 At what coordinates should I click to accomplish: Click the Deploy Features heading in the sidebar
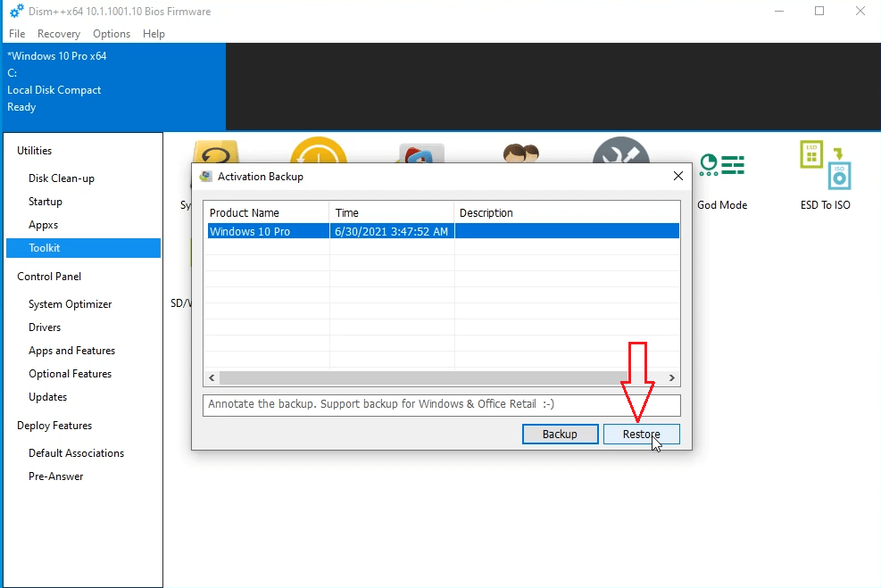[54, 426]
